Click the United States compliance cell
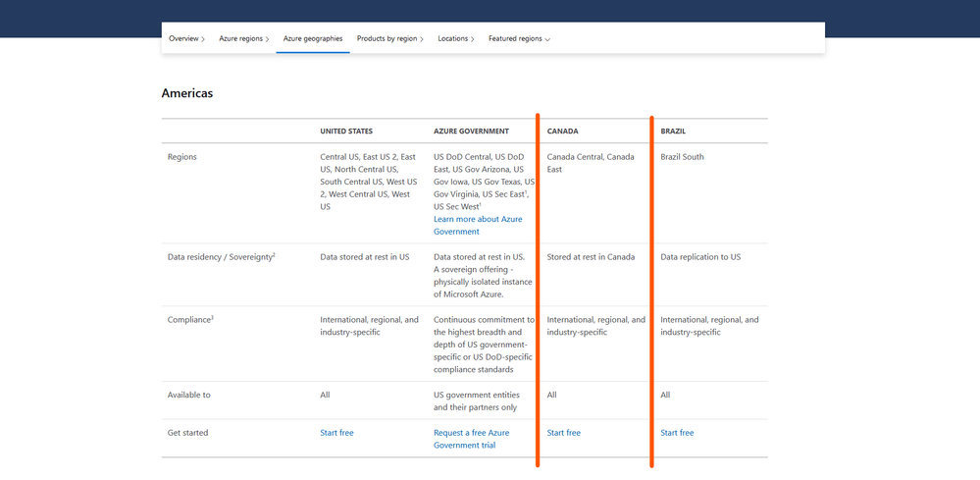Screen dimensions: 980x480 pyautogui.click(x=370, y=326)
